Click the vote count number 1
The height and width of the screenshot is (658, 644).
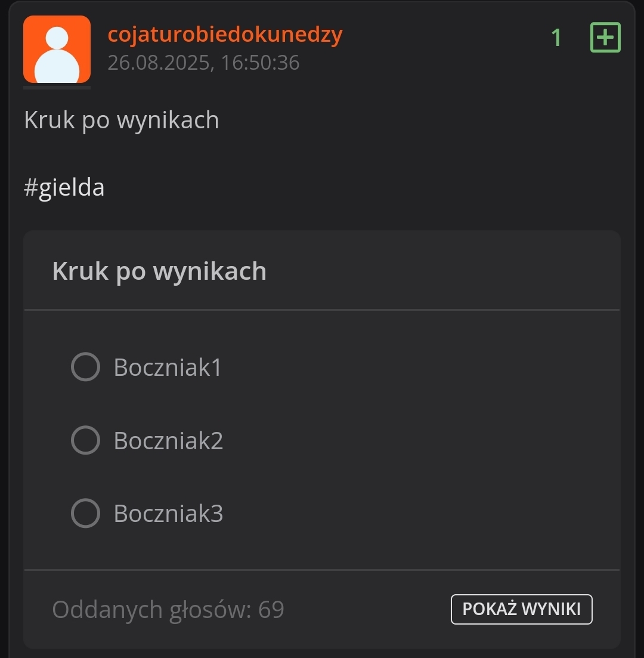[556, 38]
